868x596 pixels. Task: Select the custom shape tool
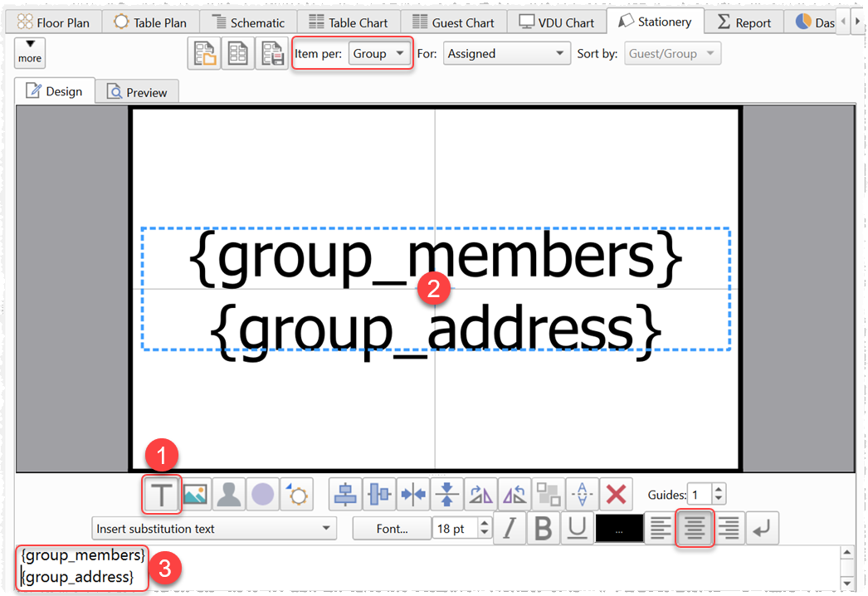(x=295, y=493)
